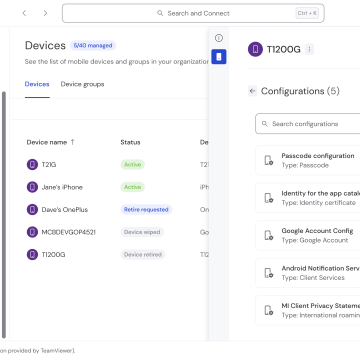Click Jane's iPhone device icon

(32, 187)
